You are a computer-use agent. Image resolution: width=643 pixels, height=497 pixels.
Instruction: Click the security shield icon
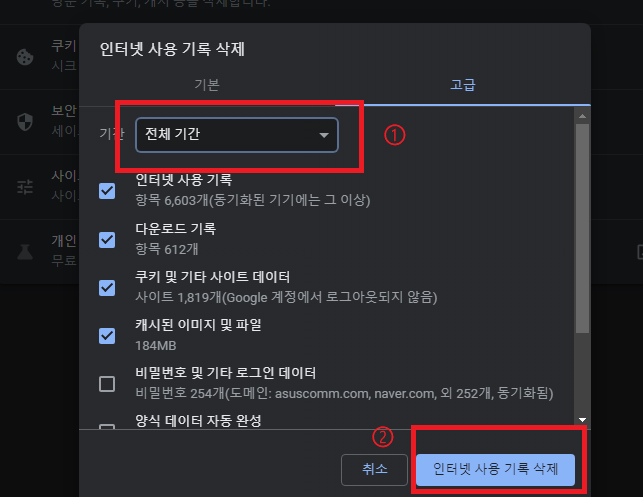25,122
